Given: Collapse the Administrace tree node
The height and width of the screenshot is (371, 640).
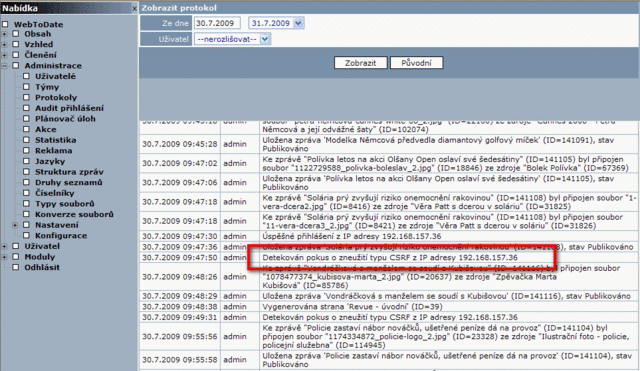Looking at the screenshot, I should (x=4, y=66).
